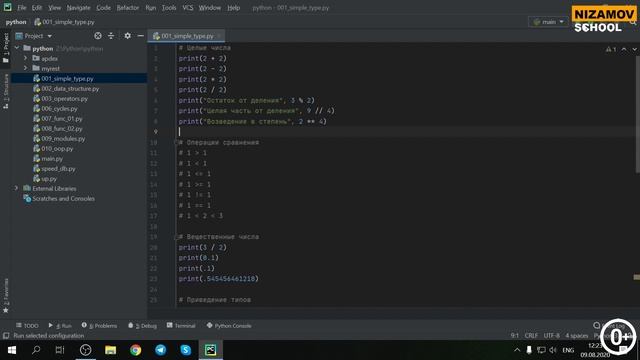Open Skype from taskbar

(186, 350)
